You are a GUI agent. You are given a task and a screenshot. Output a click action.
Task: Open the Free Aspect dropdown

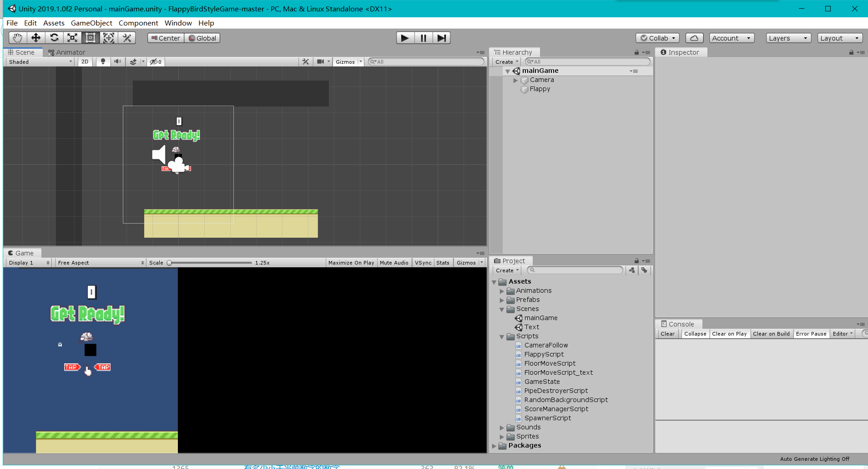coord(101,263)
